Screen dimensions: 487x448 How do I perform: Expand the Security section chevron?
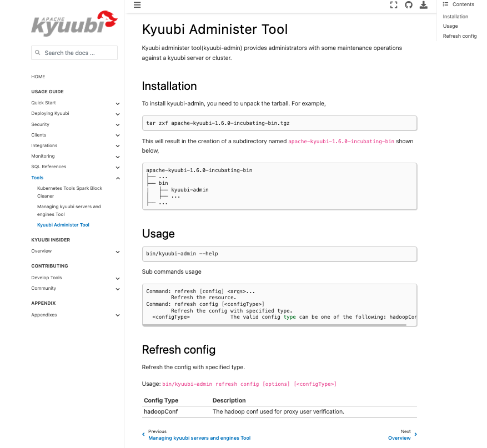click(118, 124)
